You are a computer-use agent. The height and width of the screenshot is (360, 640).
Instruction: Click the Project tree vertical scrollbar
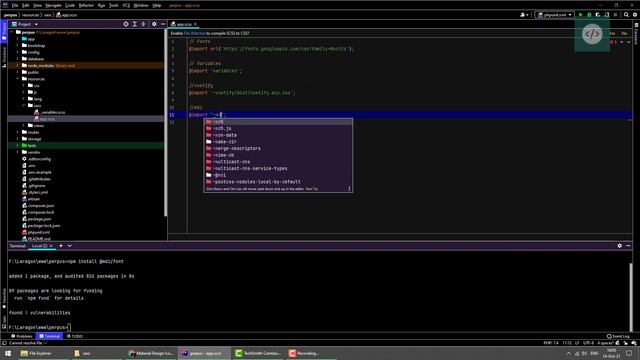coord(165,122)
